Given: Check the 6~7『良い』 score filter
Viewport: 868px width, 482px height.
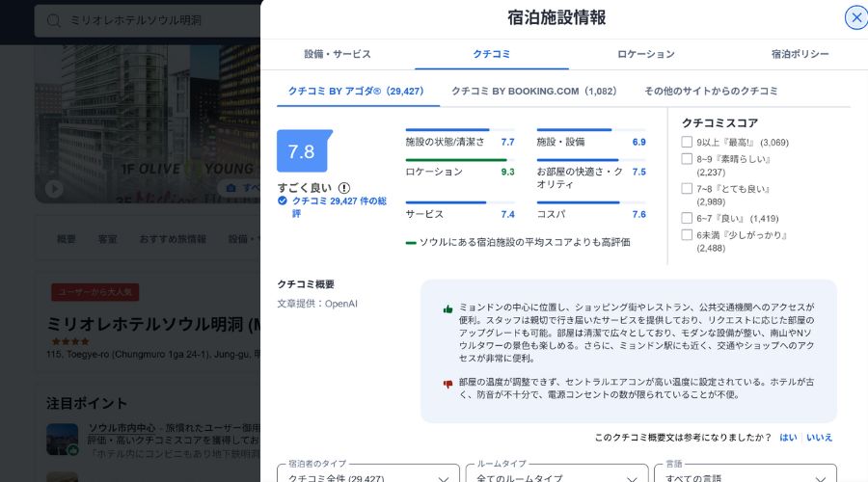Looking at the screenshot, I should [x=687, y=218].
